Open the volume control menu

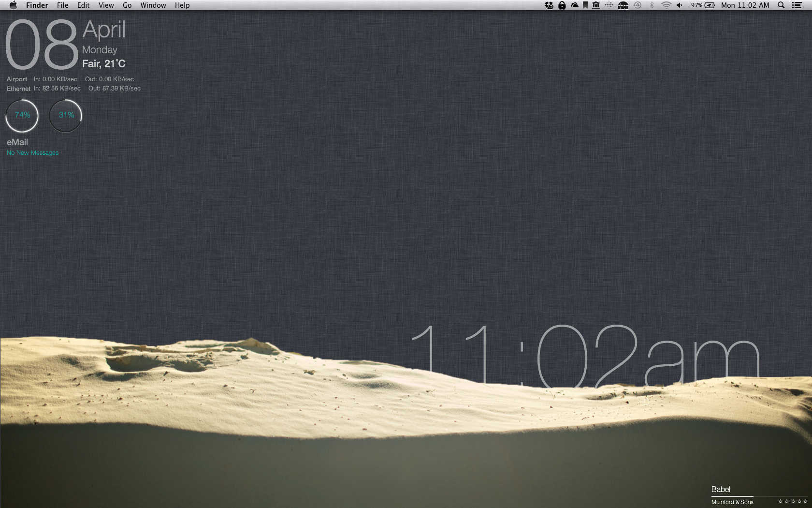(x=680, y=5)
